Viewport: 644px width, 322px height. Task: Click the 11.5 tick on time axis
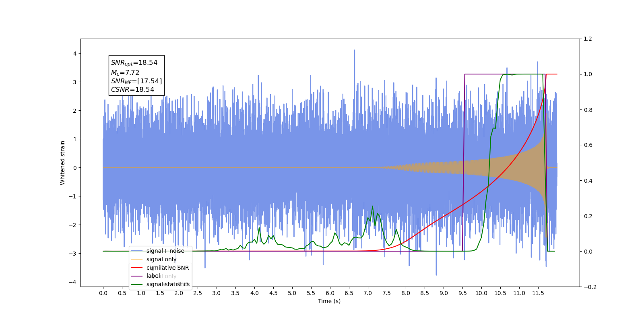tap(538, 293)
